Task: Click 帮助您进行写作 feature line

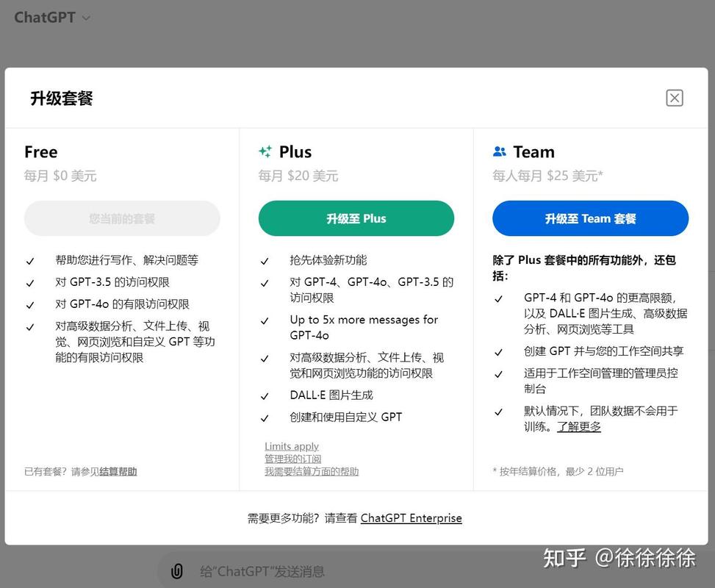Action: pos(127,260)
